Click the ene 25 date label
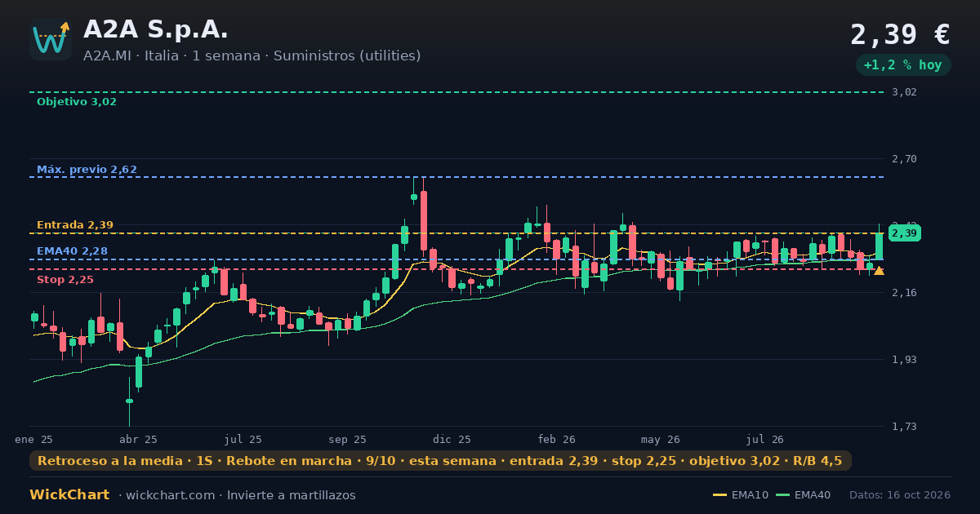 point(34,439)
